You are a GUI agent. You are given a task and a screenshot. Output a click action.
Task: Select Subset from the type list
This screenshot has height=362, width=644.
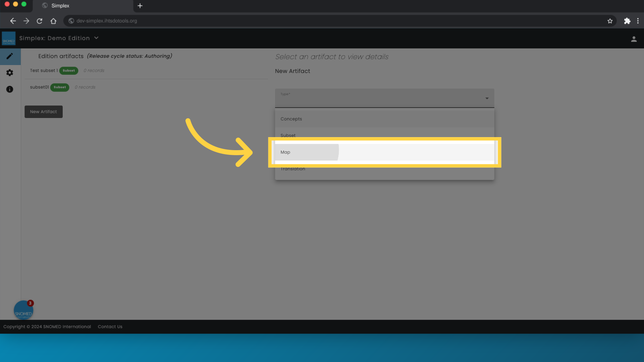(384, 135)
